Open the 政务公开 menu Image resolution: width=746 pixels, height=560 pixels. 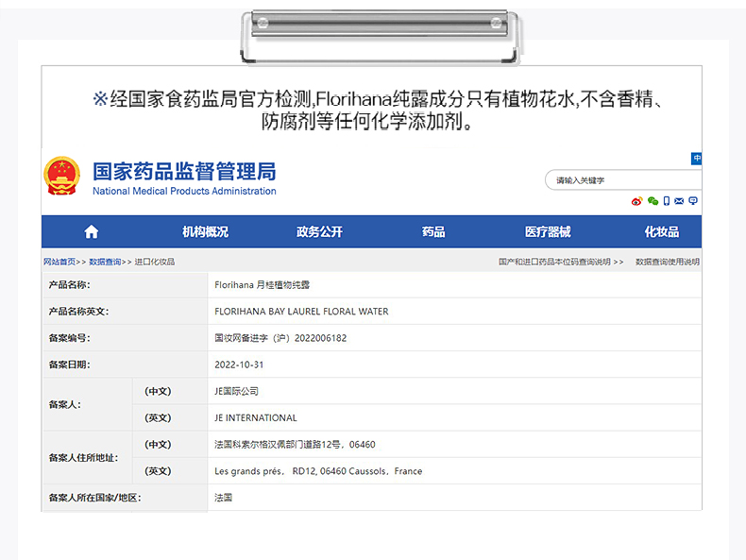coord(319,231)
